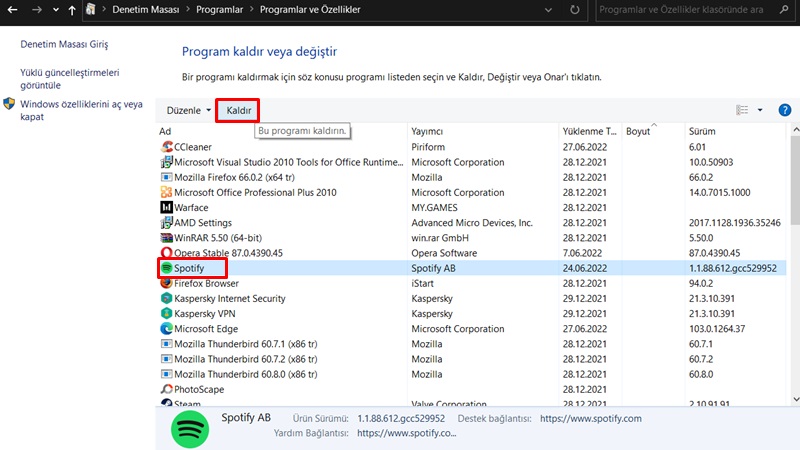Screen dimensions: 800x450
Task: Refresh the Programs and Features view
Action: (x=574, y=10)
